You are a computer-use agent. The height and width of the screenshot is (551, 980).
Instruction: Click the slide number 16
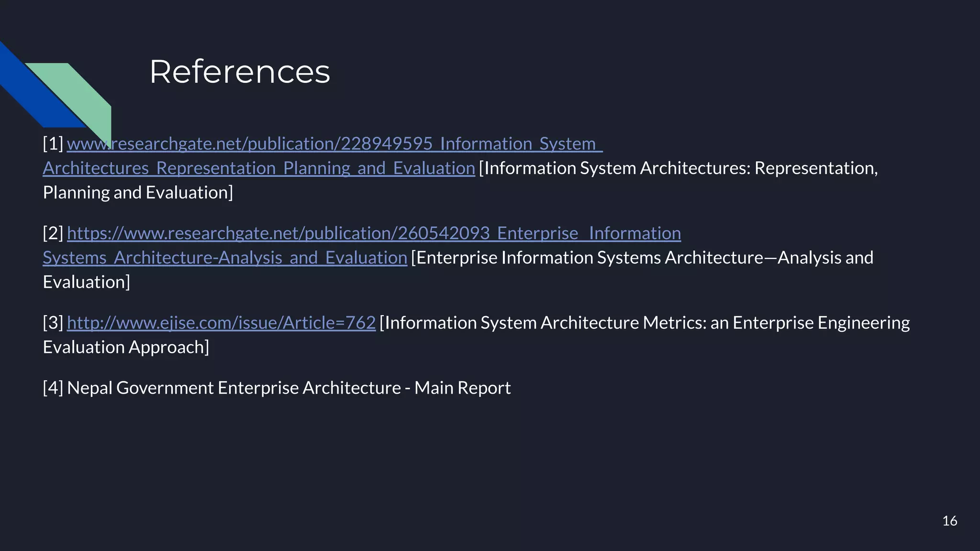click(x=949, y=521)
